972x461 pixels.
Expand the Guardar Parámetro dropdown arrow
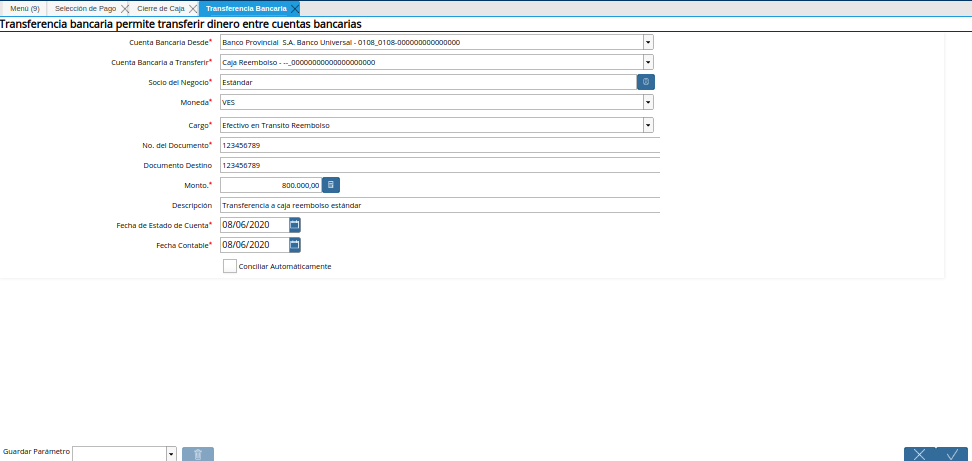tap(172, 454)
